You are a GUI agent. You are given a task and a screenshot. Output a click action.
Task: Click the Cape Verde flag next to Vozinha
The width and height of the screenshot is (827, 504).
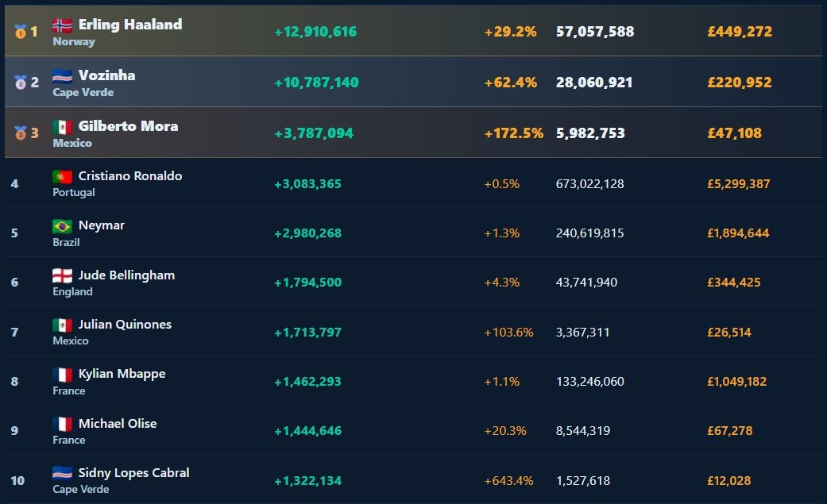62,76
